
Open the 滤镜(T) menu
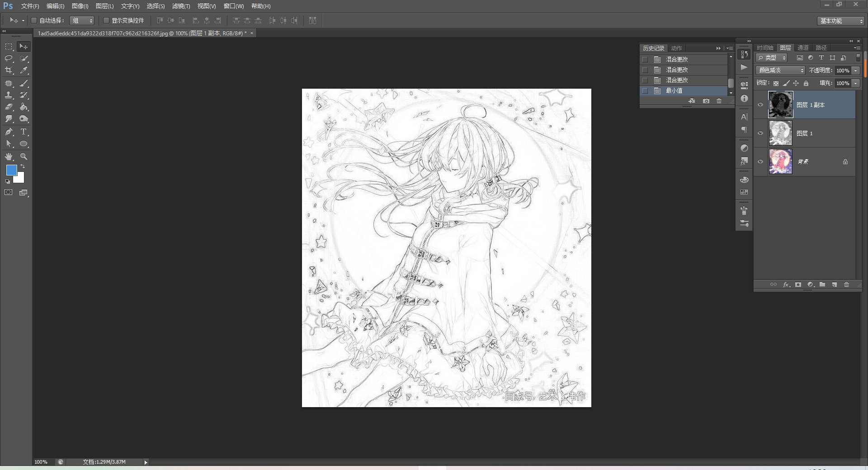(x=181, y=6)
